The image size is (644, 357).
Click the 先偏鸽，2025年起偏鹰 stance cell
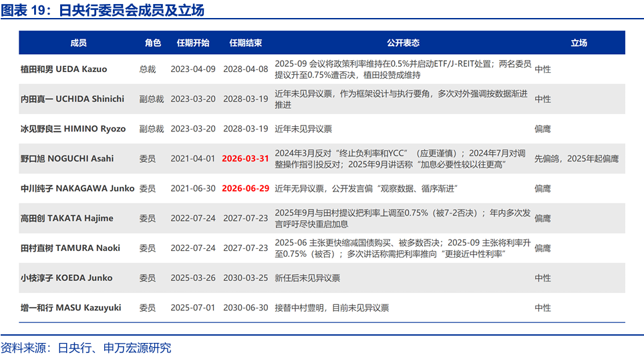click(576, 159)
